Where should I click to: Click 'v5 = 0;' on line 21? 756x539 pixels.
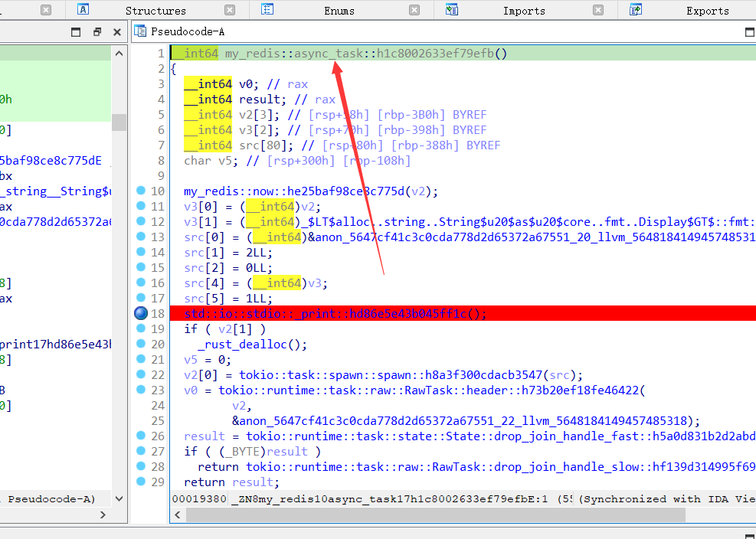(x=208, y=360)
